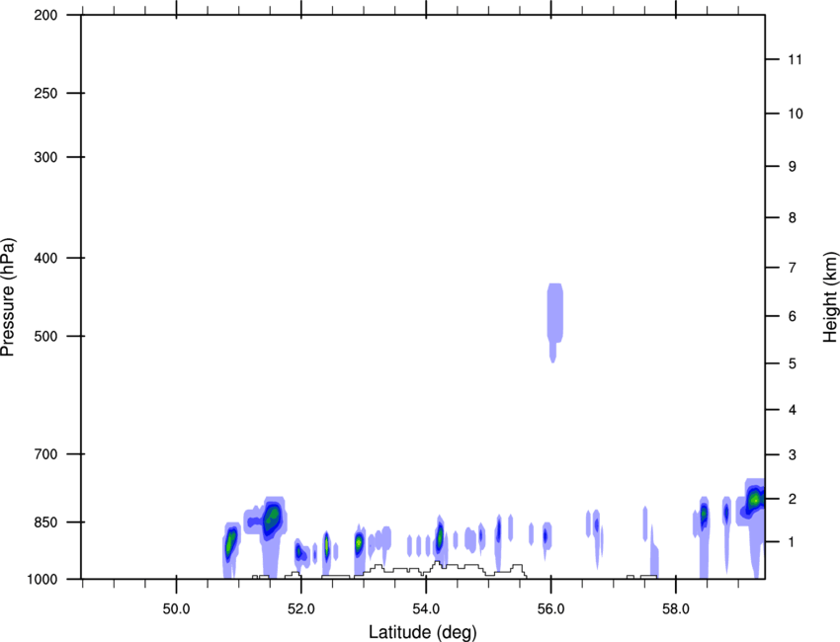
Task: Select the 300 pressure tick label
Action: pos(45,157)
